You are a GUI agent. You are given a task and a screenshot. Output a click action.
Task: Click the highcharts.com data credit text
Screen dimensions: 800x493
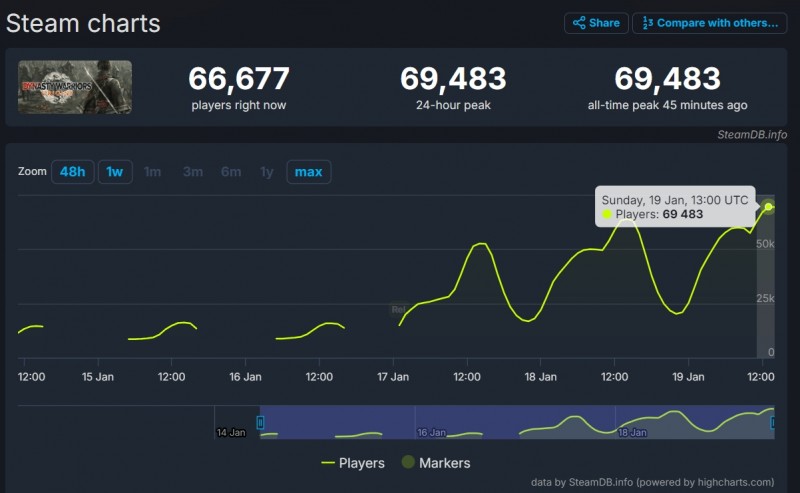click(652, 482)
